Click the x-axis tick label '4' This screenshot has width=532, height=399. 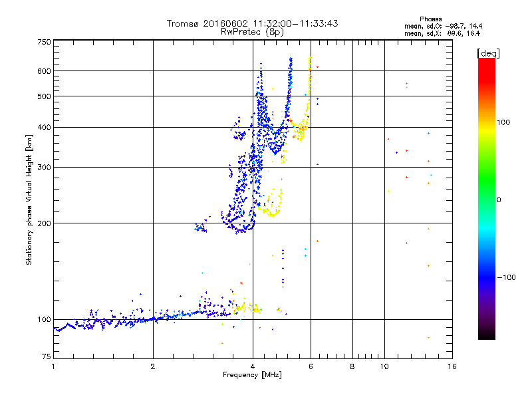point(253,366)
